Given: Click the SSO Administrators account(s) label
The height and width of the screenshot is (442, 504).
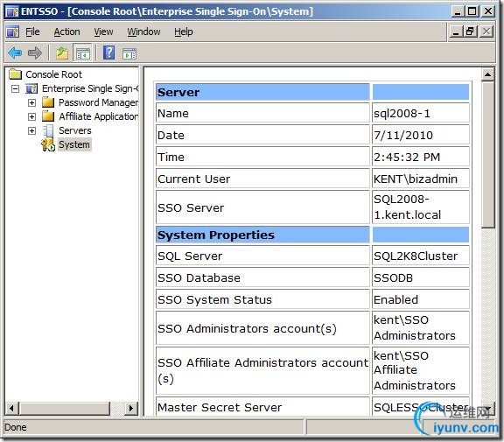Looking at the screenshot, I should click(x=247, y=329).
